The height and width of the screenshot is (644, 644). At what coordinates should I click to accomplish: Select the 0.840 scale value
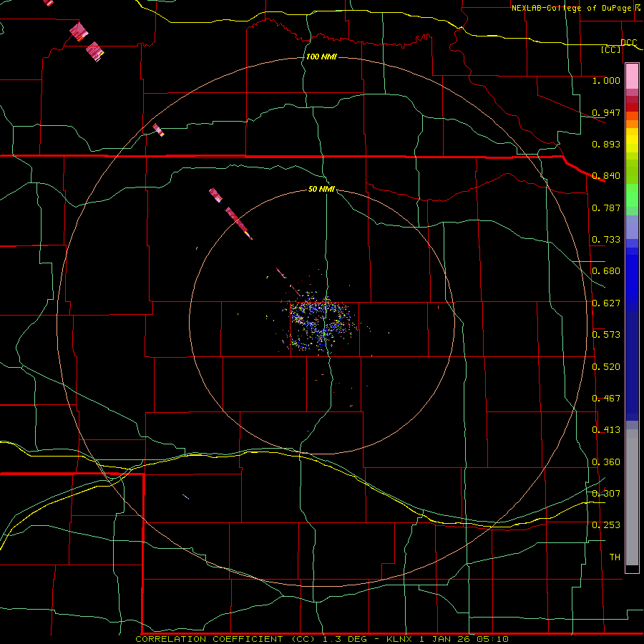606,176
